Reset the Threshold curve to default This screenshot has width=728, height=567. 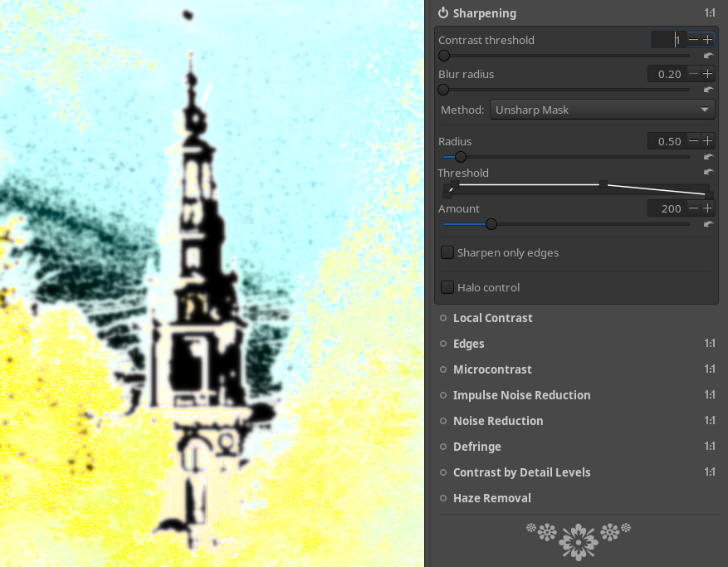[708, 173]
